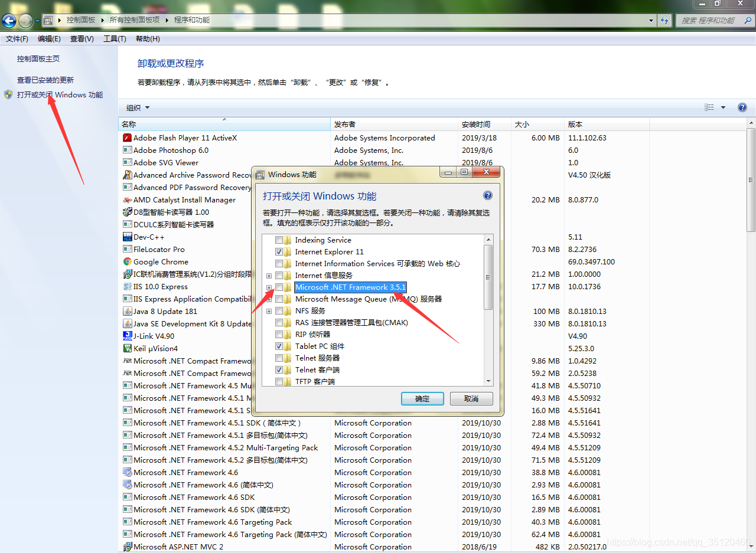Image resolution: width=756 pixels, height=553 pixels.
Task: Click the Adobe Photoshop 6.0 icon
Action: (x=127, y=150)
